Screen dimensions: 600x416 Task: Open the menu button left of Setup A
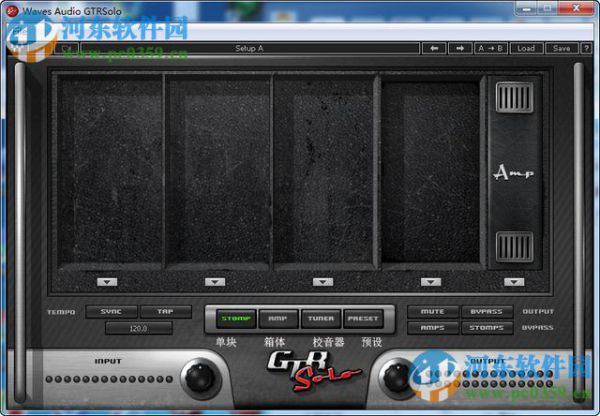point(67,48)
